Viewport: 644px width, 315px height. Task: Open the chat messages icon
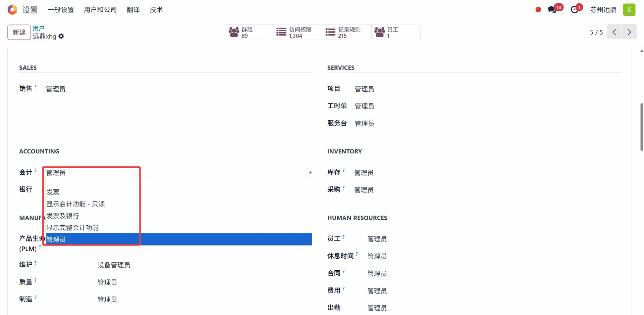pos(552,10)
